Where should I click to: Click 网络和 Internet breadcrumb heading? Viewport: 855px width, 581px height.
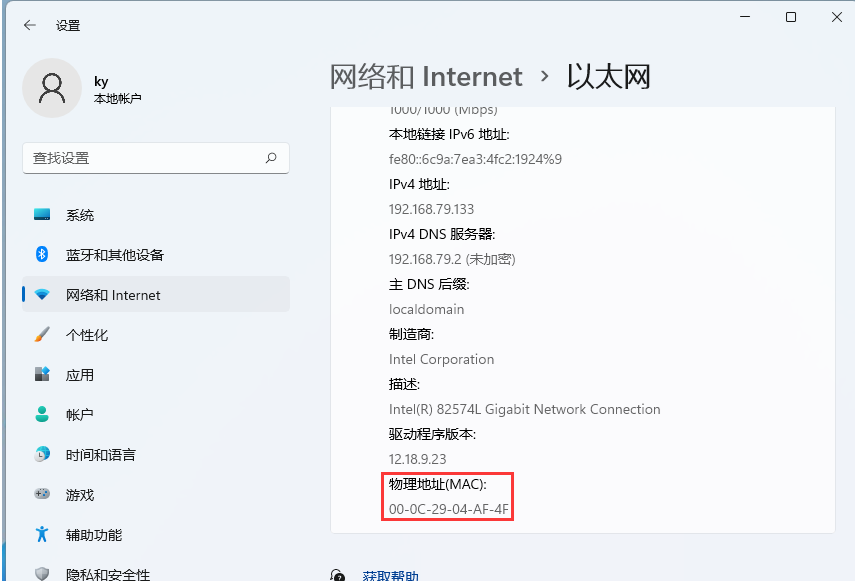(x=426, y=76)
